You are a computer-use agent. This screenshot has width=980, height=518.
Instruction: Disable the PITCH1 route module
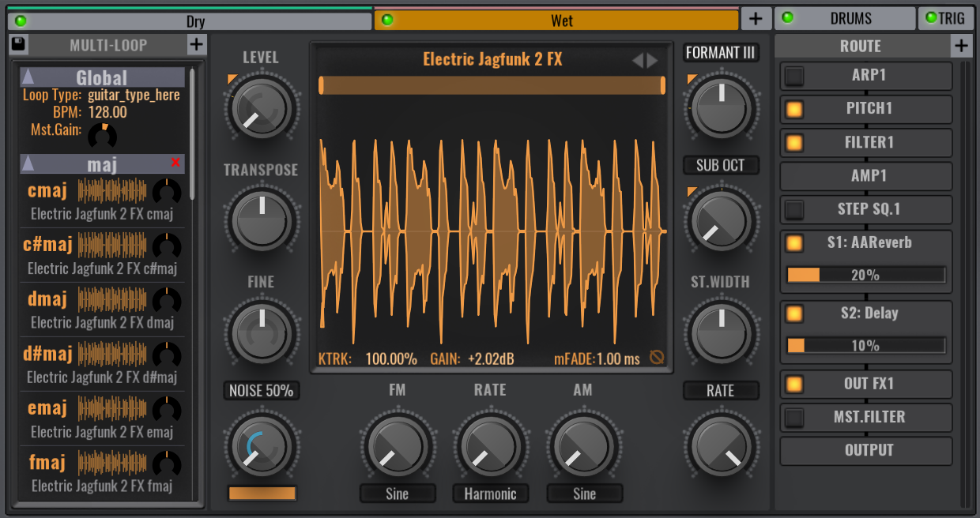click(794, 110)
